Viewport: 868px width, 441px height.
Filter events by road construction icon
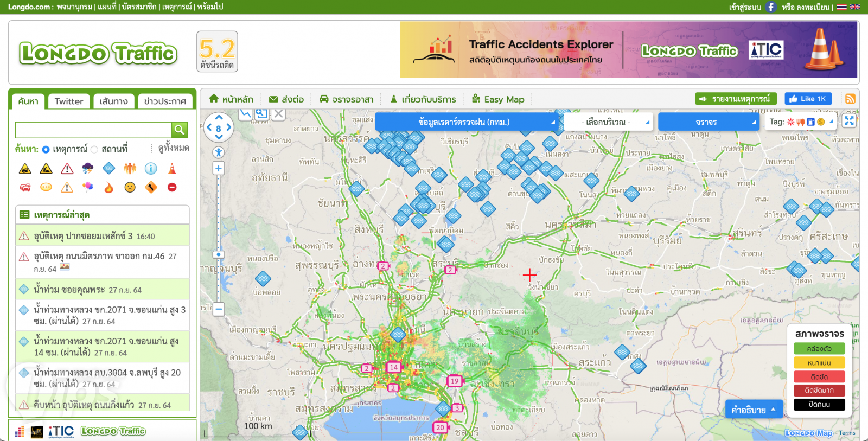pyautogui.click(x=46, y=169)
